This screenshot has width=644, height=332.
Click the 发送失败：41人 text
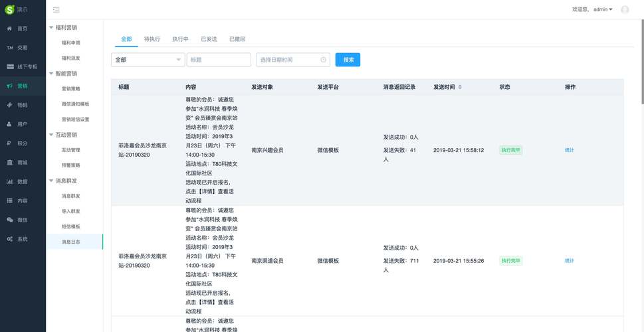pyautogui.click(x=399, y=155)
